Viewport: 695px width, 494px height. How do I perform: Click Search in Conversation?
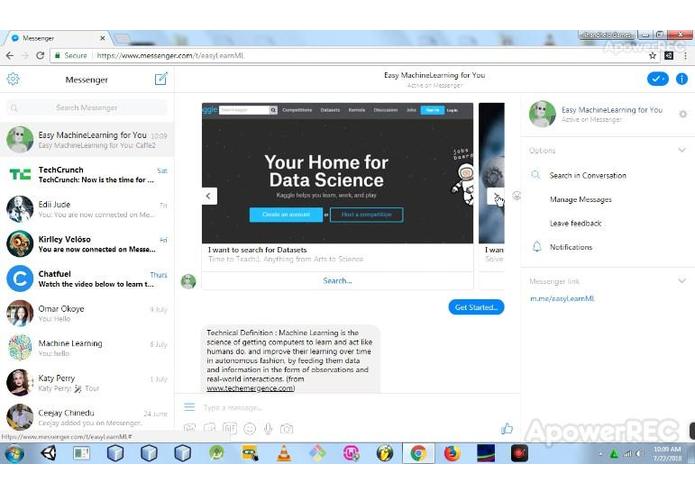pyautogui.click(x=588, y=175)
